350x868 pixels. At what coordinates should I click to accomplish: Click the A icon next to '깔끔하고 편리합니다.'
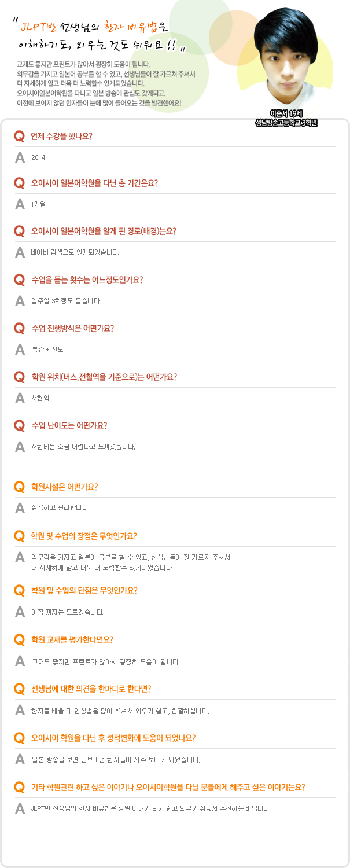click(20, 507)
